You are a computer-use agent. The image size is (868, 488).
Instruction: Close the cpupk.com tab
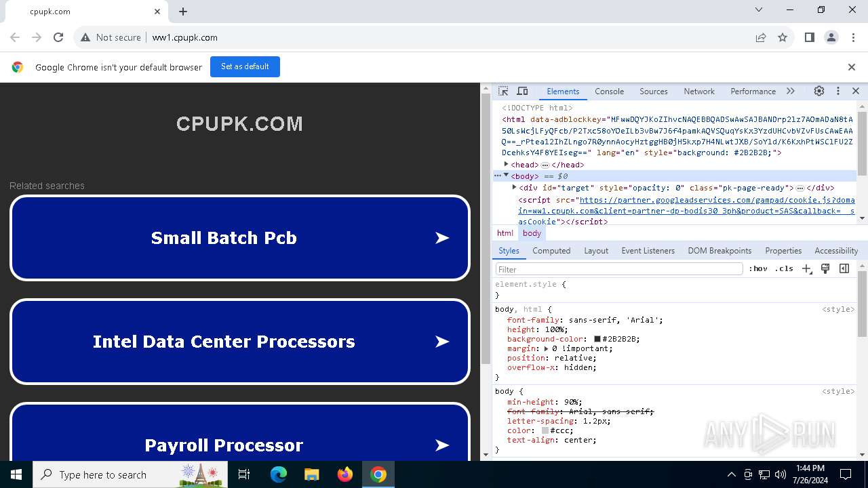click(157, 12)
